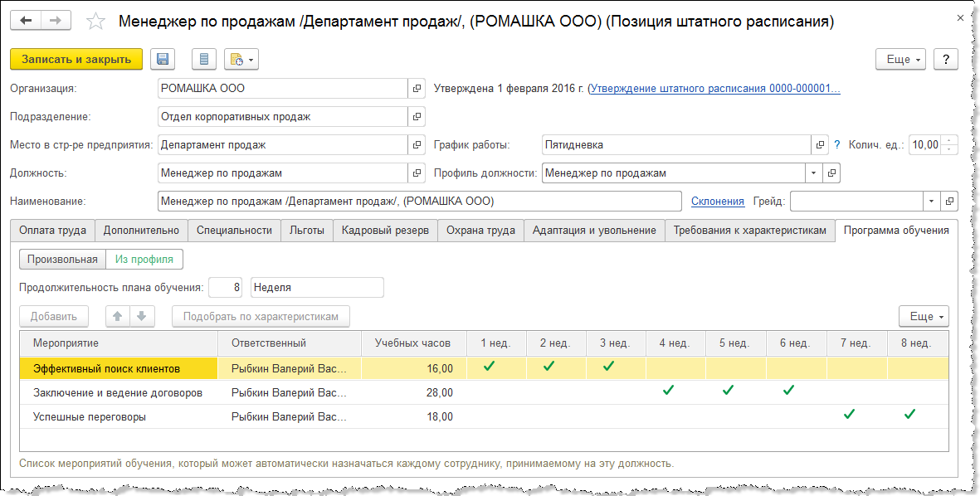
Task: Open the Грейд dropdown arrow
Action: 931,202
